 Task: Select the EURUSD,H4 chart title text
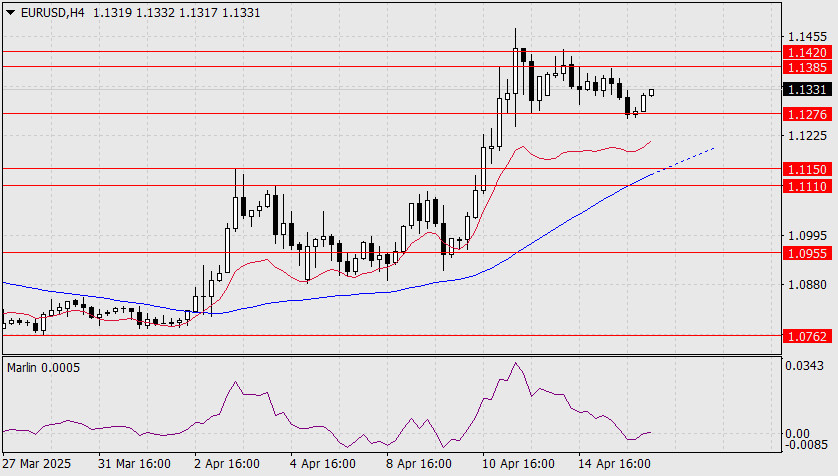[52, 12]
